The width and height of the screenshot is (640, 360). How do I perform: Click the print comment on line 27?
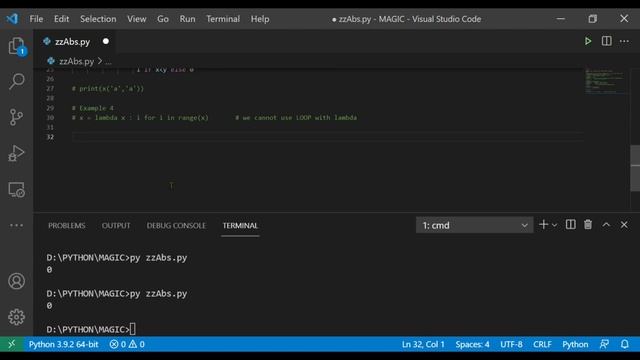108,88
